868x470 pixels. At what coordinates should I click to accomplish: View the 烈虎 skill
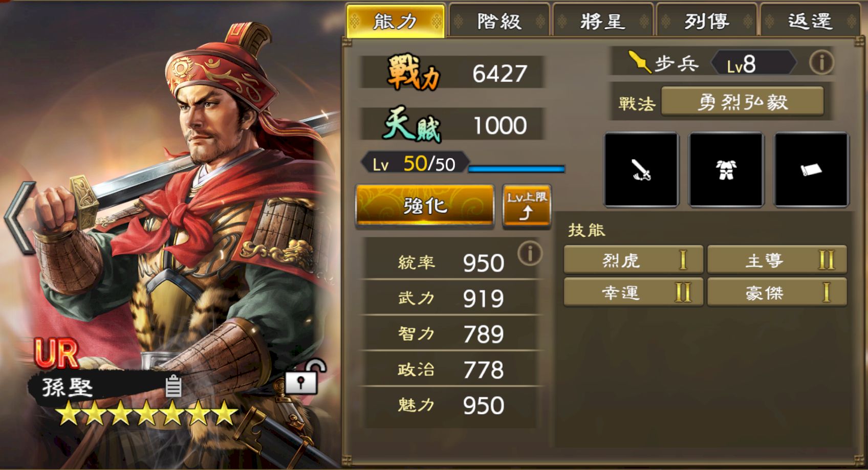point(633,260)
